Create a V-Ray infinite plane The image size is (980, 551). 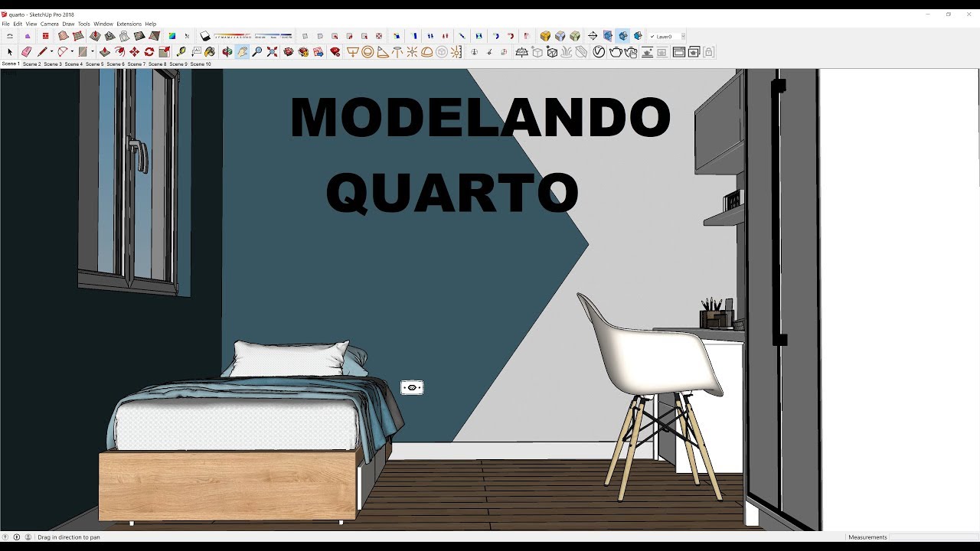coord(522,52)
